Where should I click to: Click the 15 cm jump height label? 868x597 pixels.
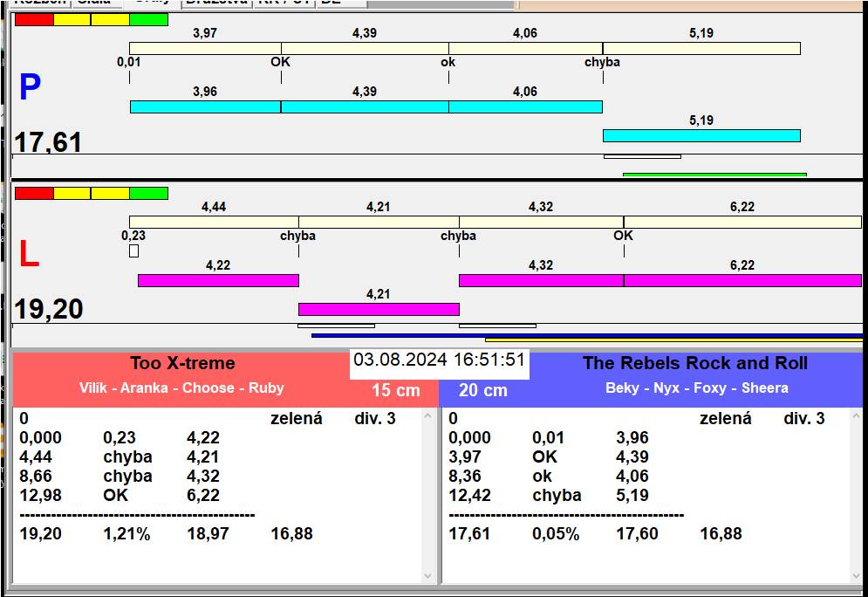[x=396, y=390]
